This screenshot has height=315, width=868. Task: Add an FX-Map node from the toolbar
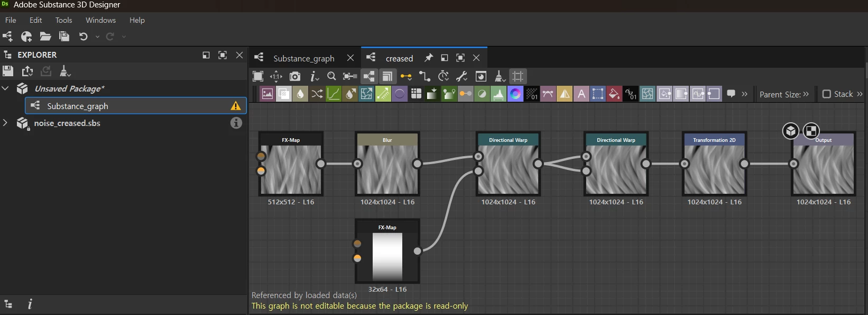pos(416,94)
